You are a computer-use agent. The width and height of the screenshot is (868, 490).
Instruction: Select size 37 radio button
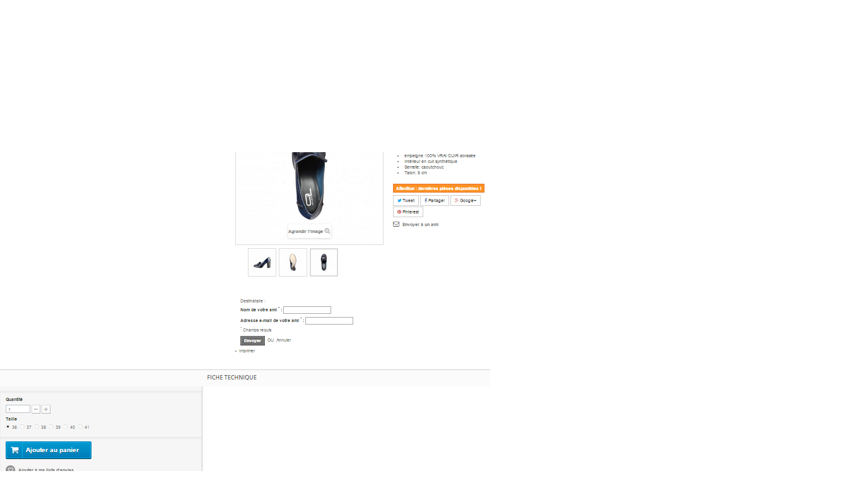(22, 427)
